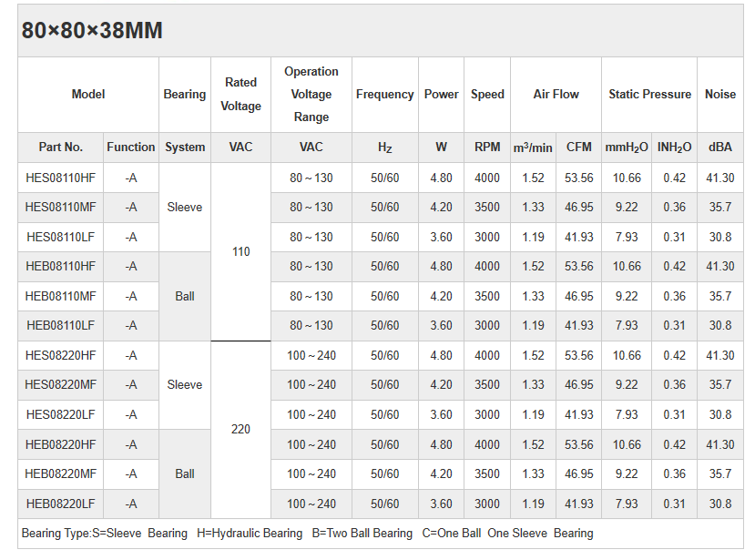Click part number HES08220LF
Screen dimensions: 755x560
pos(61,414)
